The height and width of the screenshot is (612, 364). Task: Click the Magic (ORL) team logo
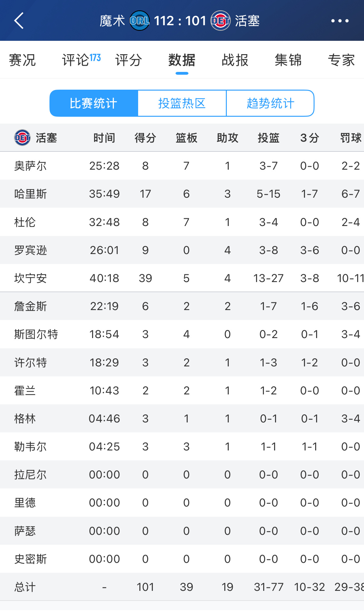coord(138,21)
